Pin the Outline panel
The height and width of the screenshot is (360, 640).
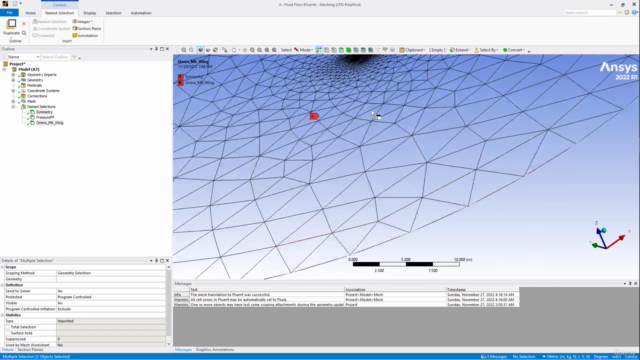[156, 49]
